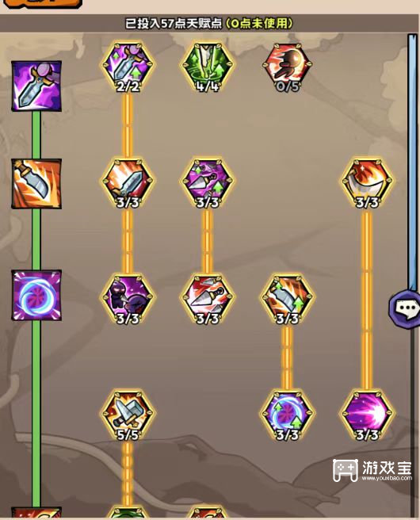The height and width of the screenshot is (520, 420).
Task: Select the crossed daggers talent with 5/5 points
Action: click(128, 415)
